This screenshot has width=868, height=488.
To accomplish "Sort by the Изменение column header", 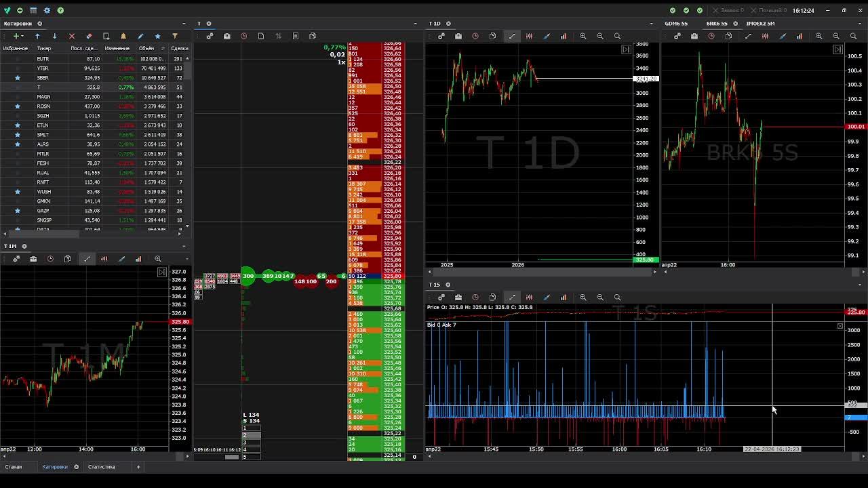I will (117, 49).
